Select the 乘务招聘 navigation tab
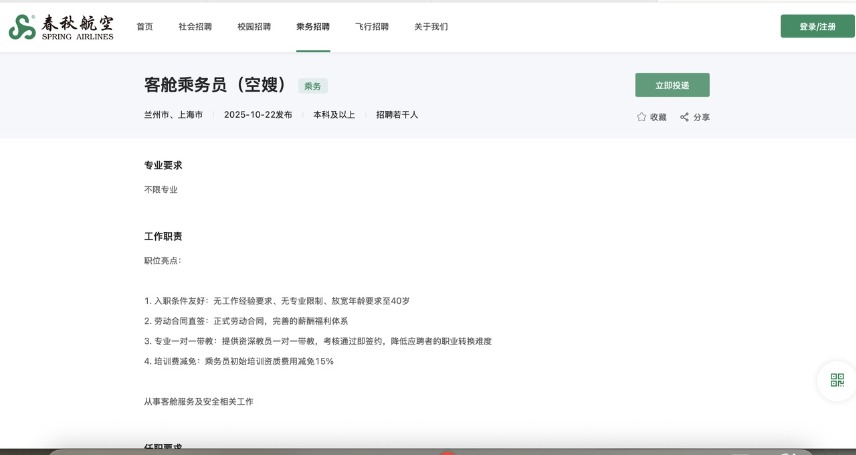 click(313, 27)
